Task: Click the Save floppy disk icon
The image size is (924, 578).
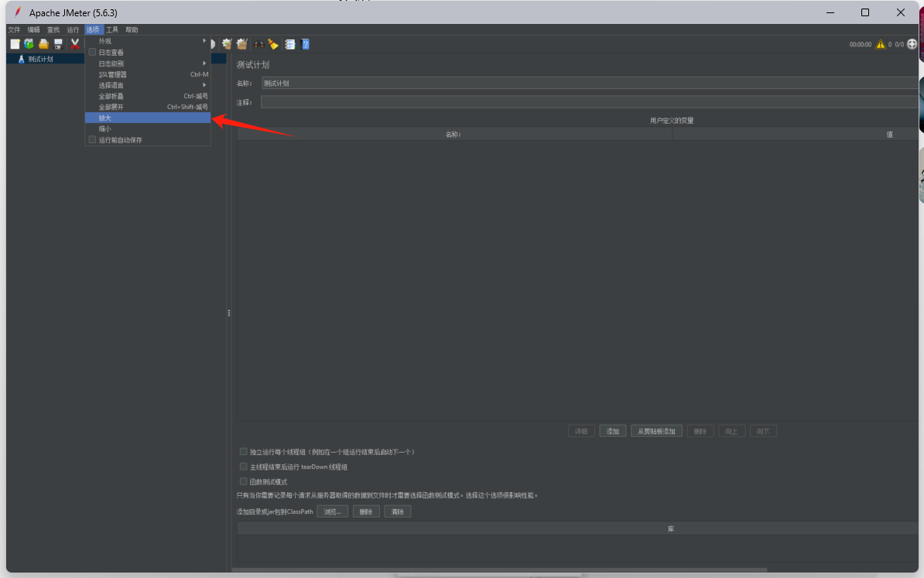Action: point(58,44)
